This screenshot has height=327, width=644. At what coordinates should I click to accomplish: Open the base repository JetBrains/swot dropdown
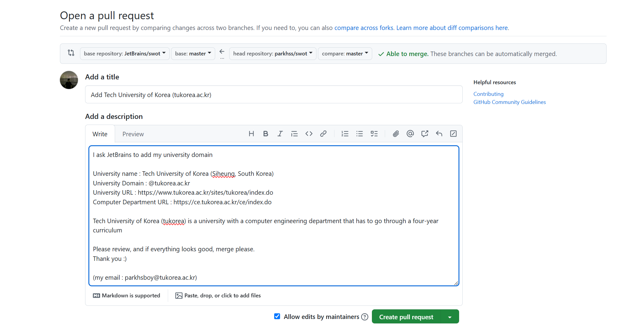click(125, 54)
